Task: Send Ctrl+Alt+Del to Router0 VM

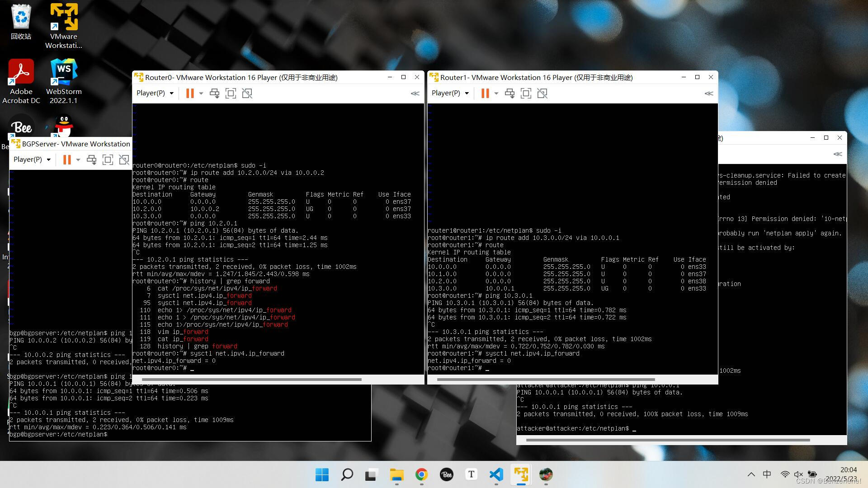Action: tap(214, 93)
